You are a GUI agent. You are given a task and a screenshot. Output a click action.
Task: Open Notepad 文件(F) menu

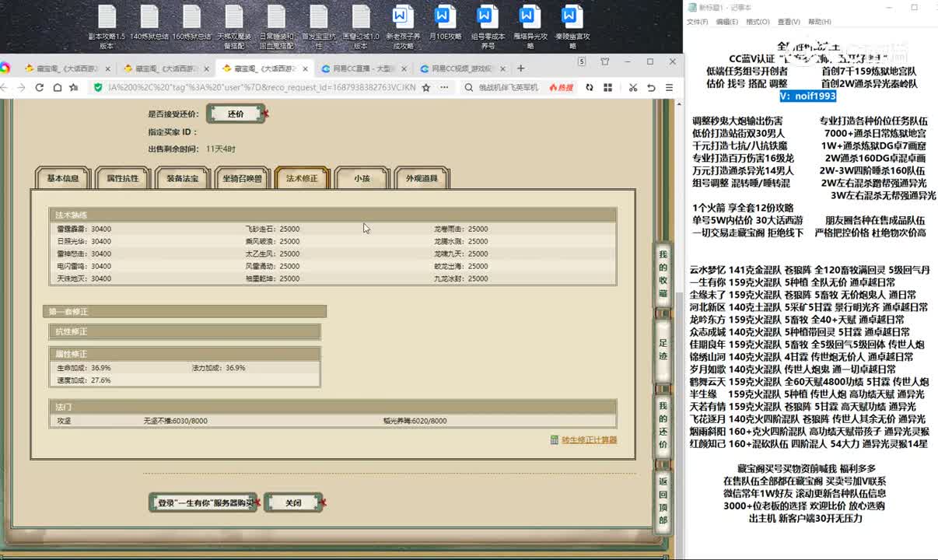click(698, 22)
